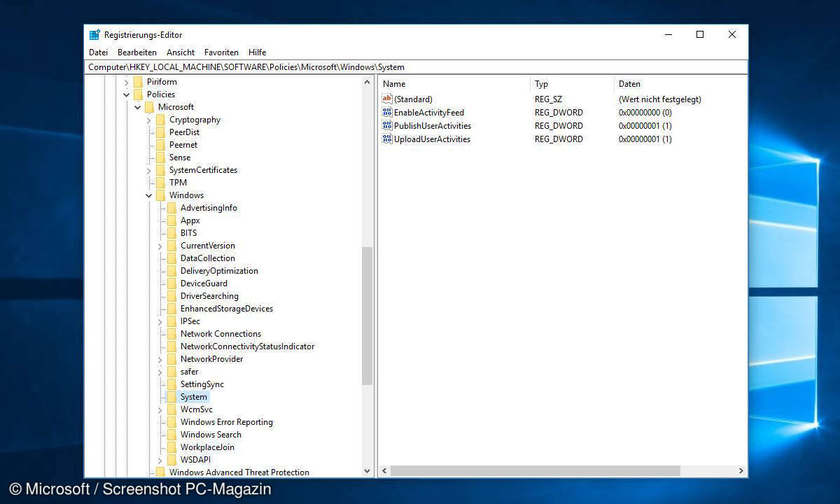Click the values pane scroll-left arrow
This screenshot has height=504, width=840.
click(384, 472)
